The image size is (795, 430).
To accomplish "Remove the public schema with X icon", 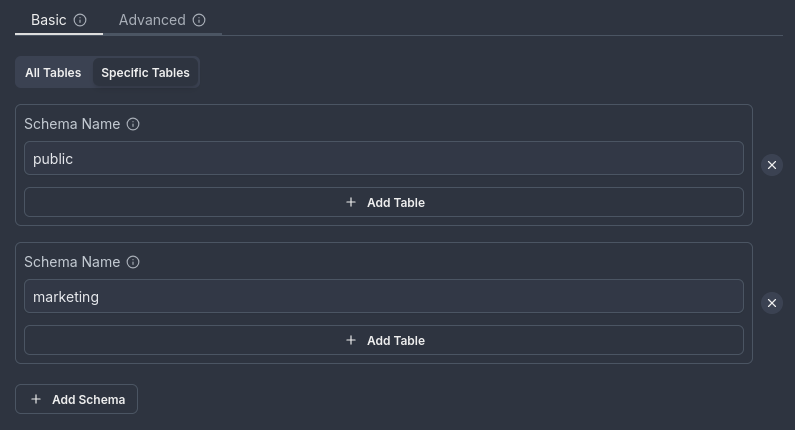I will coord(771,165).
